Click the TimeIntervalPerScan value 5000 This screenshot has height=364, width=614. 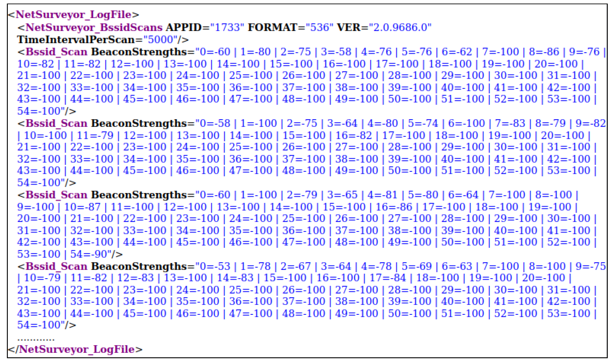[160, 40]
